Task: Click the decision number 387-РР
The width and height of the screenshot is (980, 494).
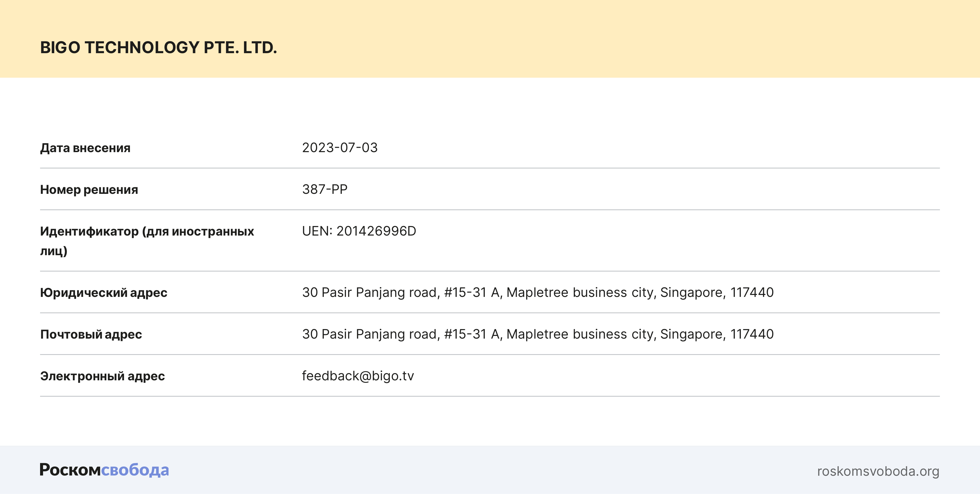Action: click(324, 189)
